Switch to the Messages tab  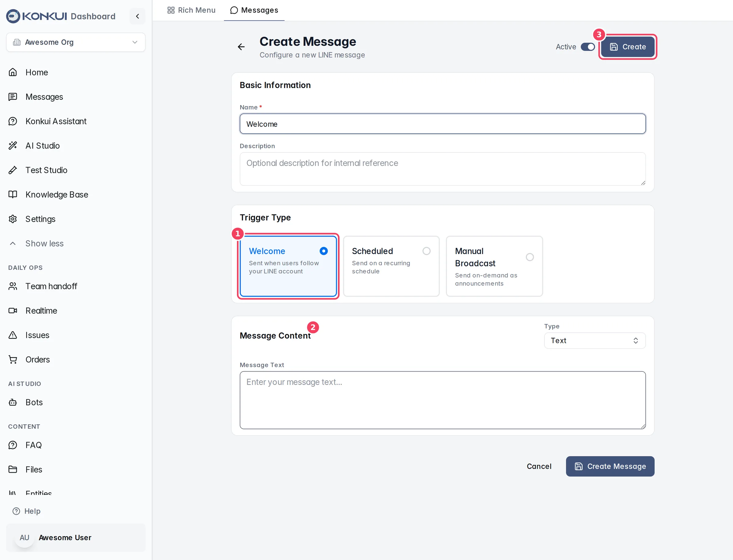click(x=254, y=10)
